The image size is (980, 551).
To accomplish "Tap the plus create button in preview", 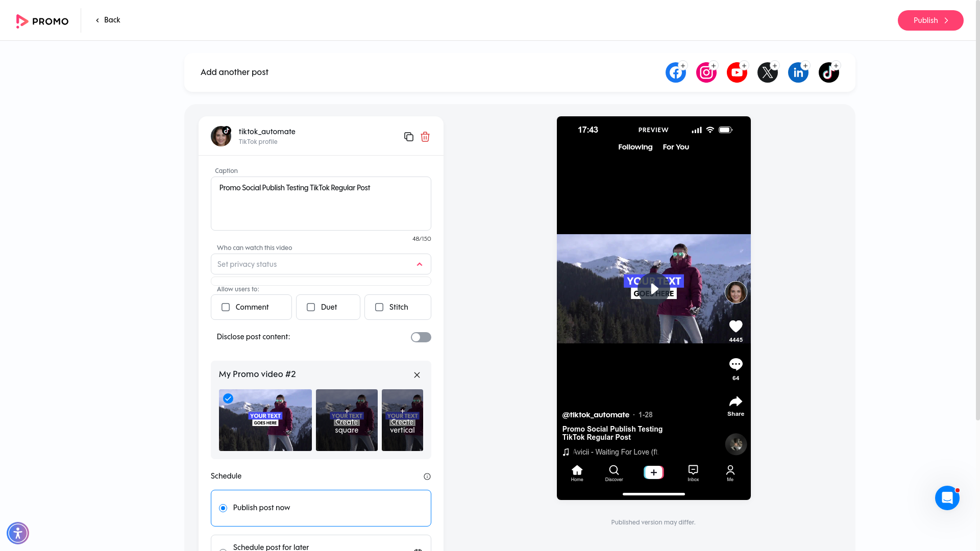I will click(x=654, y=472).
